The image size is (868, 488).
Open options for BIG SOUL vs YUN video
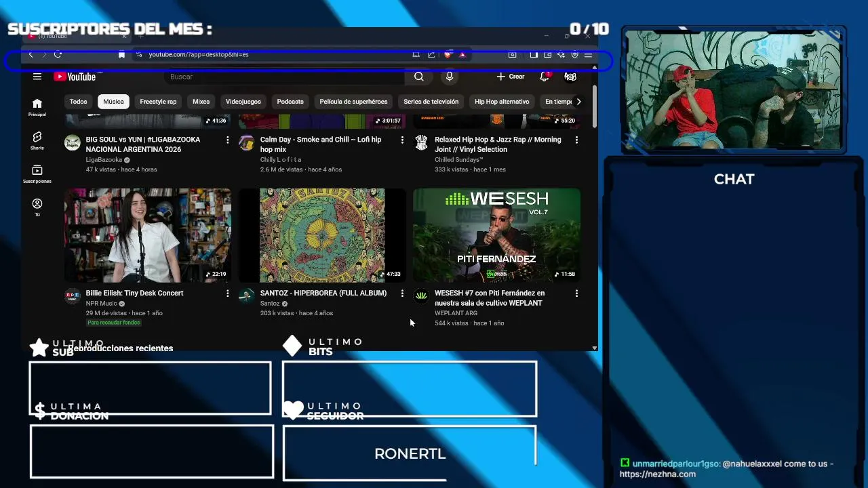[x=227, y=140]
